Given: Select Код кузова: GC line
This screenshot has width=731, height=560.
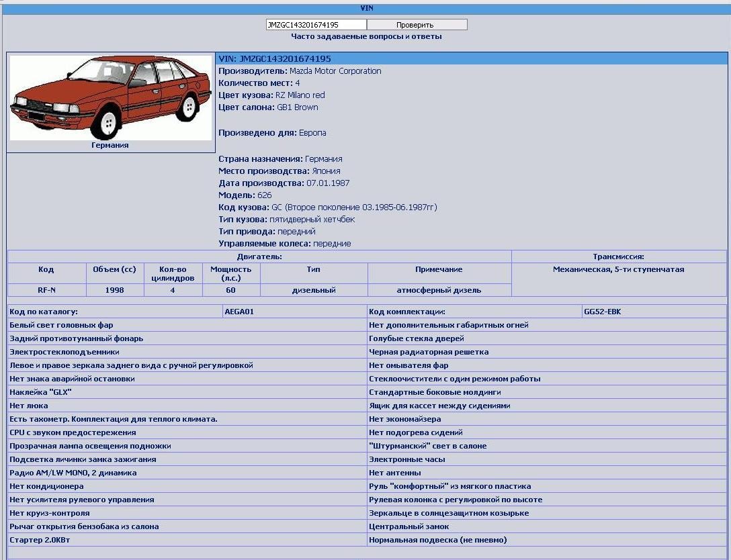Looking at the screenshot, I should pyautogui.click(x=328, y=207).
